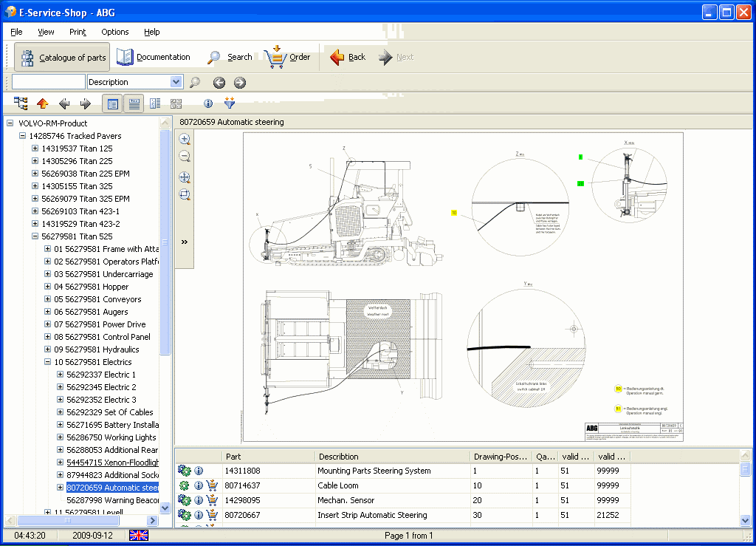Select 56287998 Warning Beacon item
The width and height of the screenshot is (756, 546).
113,500
